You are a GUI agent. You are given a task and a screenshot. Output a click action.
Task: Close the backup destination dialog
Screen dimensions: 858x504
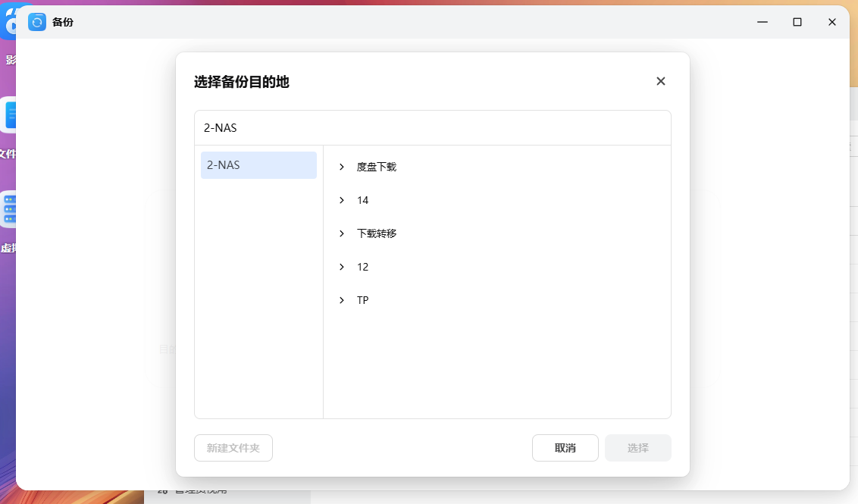[x=660, y=81]
